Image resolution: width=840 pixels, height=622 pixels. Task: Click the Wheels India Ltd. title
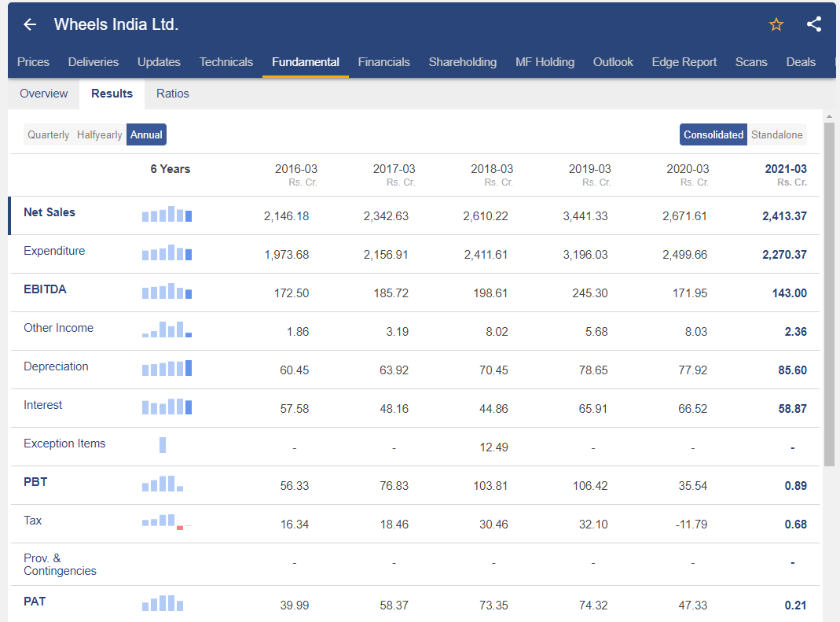(116, 24)
